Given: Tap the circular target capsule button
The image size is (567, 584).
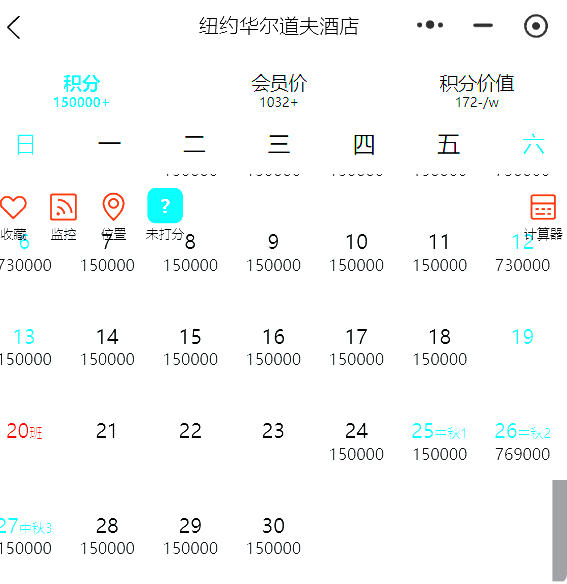Looking at the screenshot, I should coord(536,26).
